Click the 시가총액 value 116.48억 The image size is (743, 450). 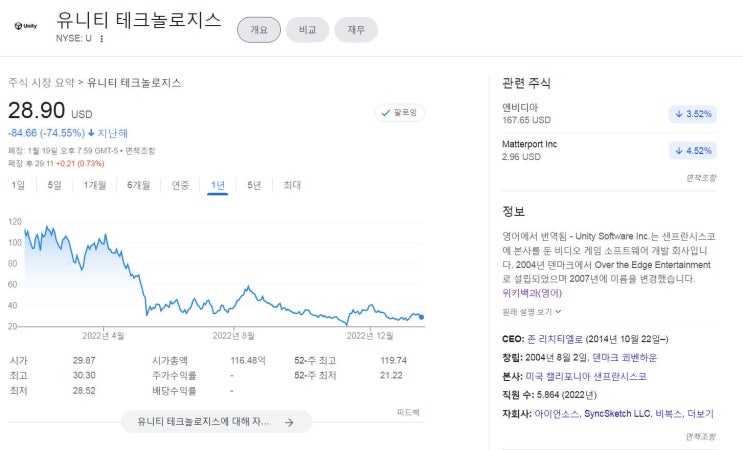248,360
